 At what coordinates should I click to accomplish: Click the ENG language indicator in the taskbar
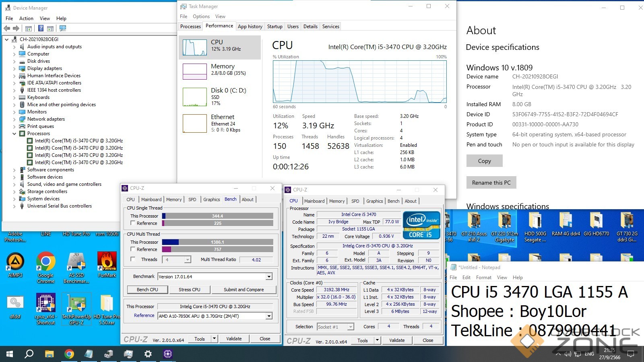pos(589,354)
